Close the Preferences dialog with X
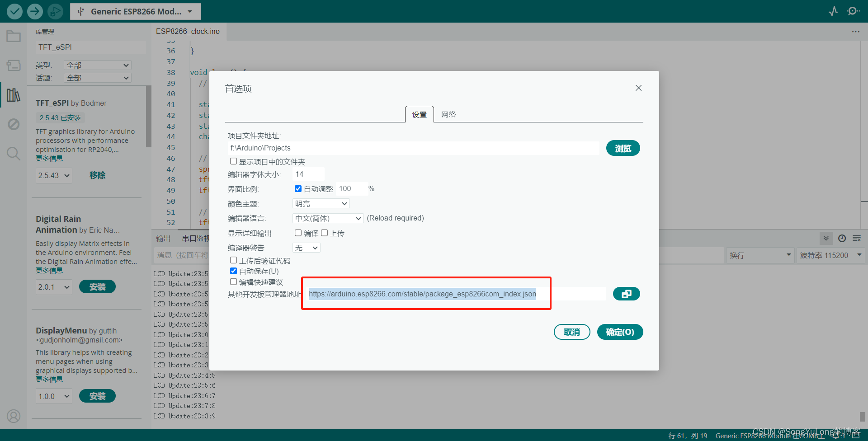868x441 pixels. [638, 88]
